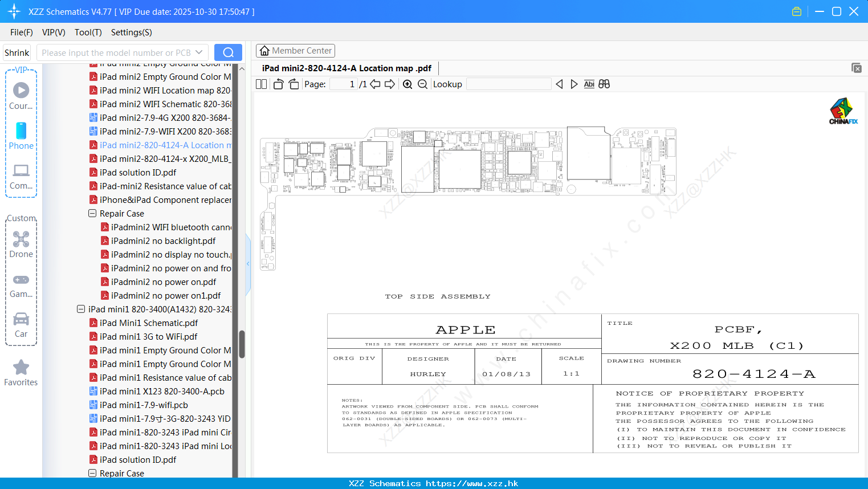868x489 pixels.
Task: Click the page number field
Action: (x=344, y=84)
